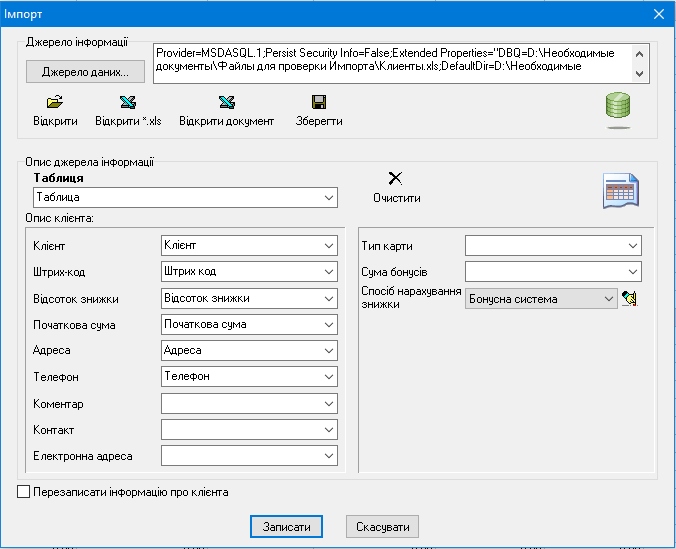Image resolution: width=676 pixels, height=549 pixels.
Task: Expand the Спосіб нарахування знижки dropdown
Action: pos(609,298)
